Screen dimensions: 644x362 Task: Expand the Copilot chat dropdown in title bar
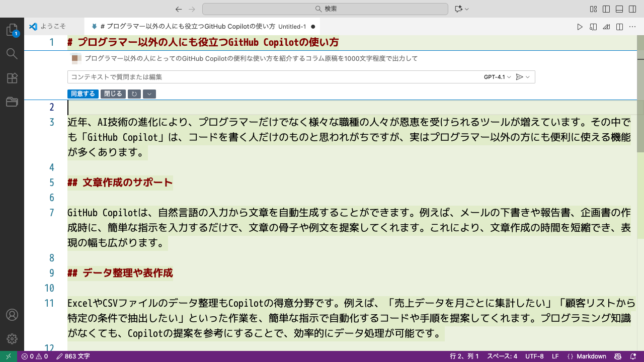(x=467, y=9)
